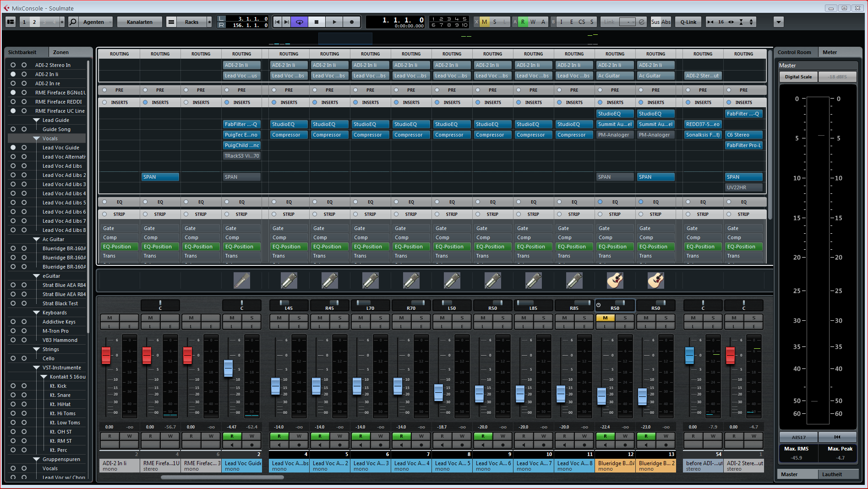
Task: Open PuigChild insert on Lead Voc Guide
Action: 242,145
